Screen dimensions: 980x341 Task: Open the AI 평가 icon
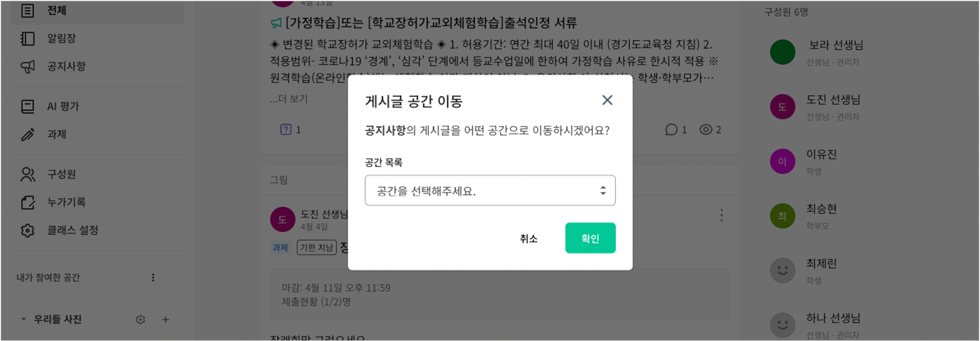tap(28, 106)
